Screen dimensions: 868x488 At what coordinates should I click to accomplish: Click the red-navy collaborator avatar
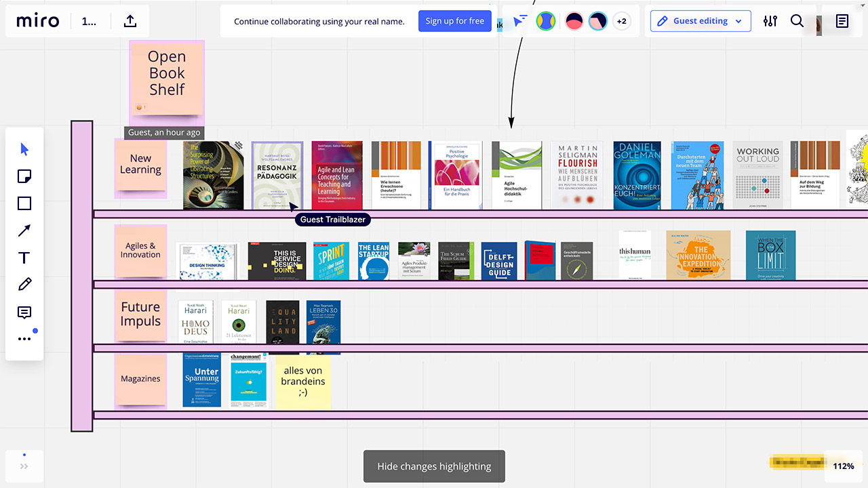574,21
